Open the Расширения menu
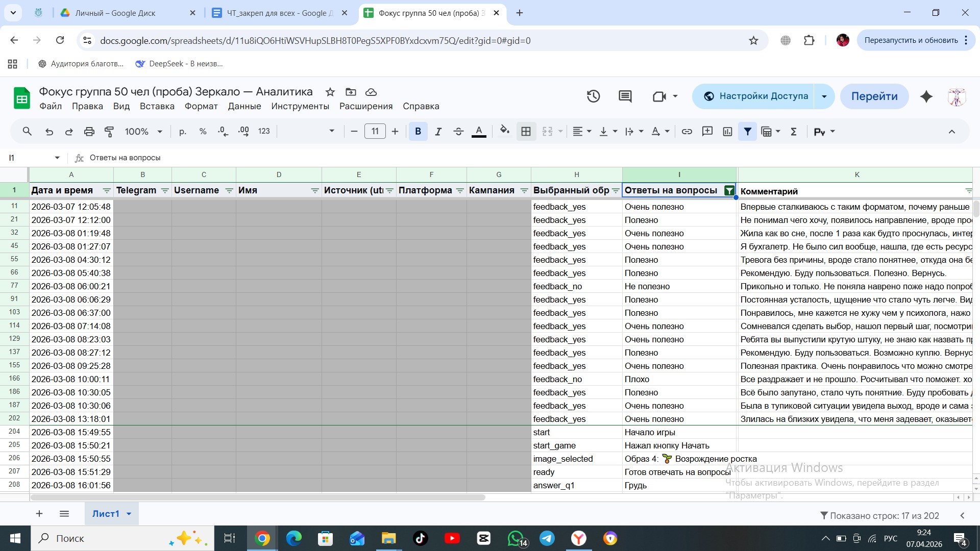The width and height of the screenshot is (980, 551). coord(366,106)
